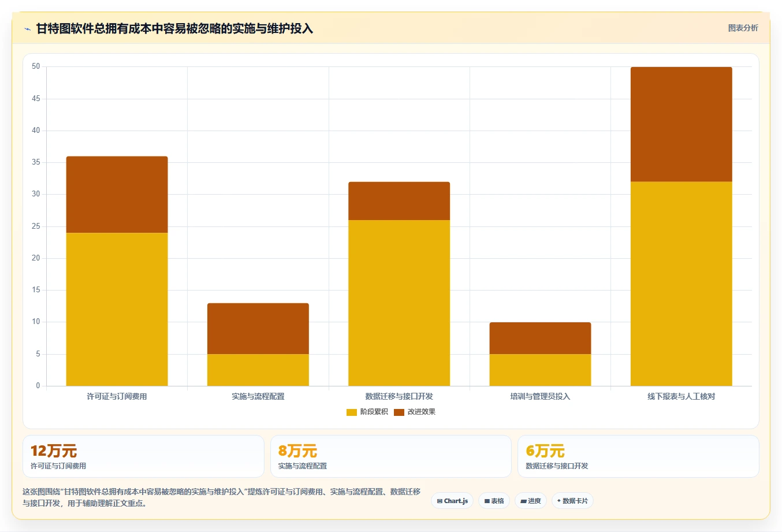Viewport: 782px width, 532px height.
Task: Click the 数据卡片 tag chip
Action: coord(572,501)
